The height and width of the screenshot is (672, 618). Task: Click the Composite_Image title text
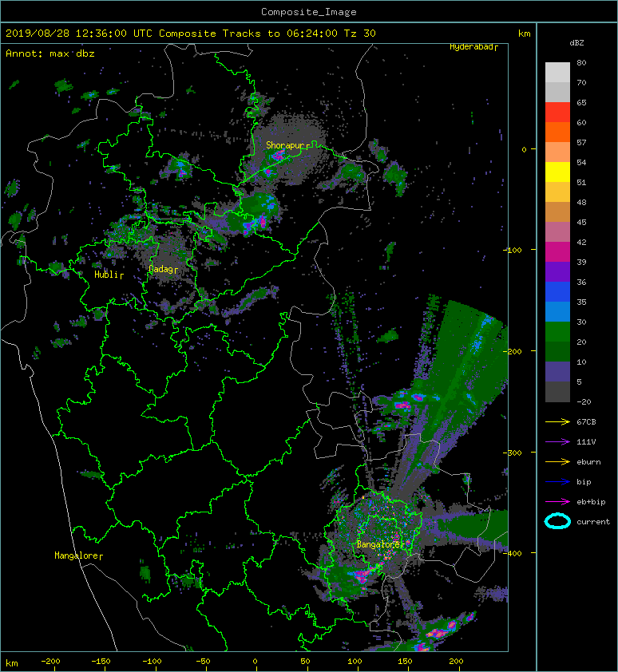pyautogui.click(x=309, y=12)
